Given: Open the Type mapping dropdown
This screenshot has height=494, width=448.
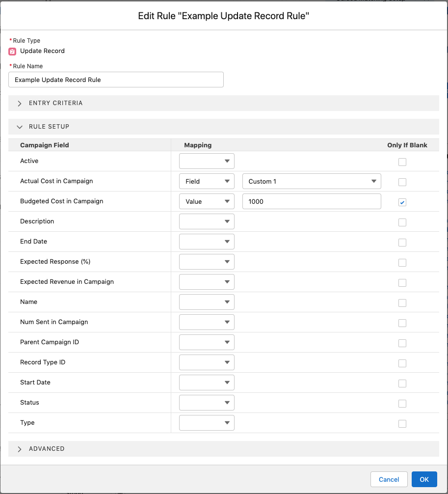Looking at the screenshot, I should 207,422.
